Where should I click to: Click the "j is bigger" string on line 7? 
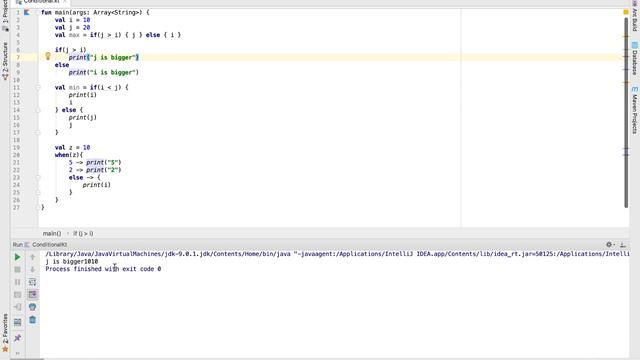pos(113,58)
